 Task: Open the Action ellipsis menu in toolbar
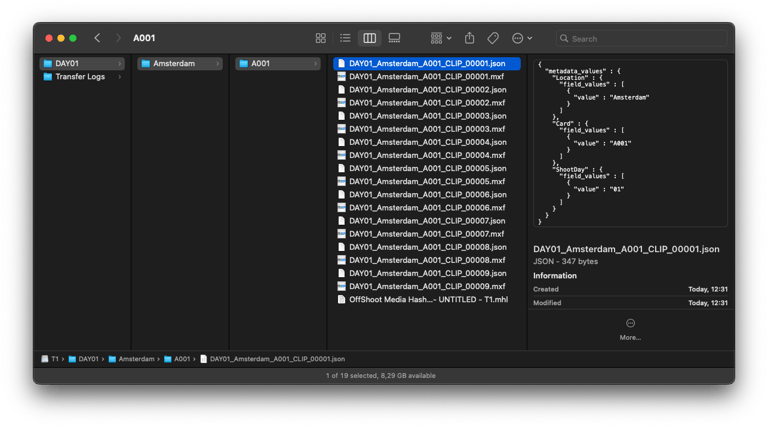[521, 38]
